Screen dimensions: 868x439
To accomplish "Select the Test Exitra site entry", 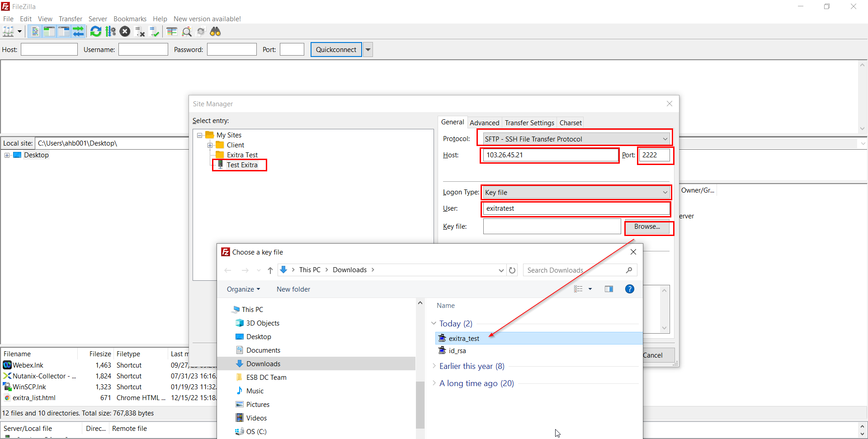I will [242, 165].
